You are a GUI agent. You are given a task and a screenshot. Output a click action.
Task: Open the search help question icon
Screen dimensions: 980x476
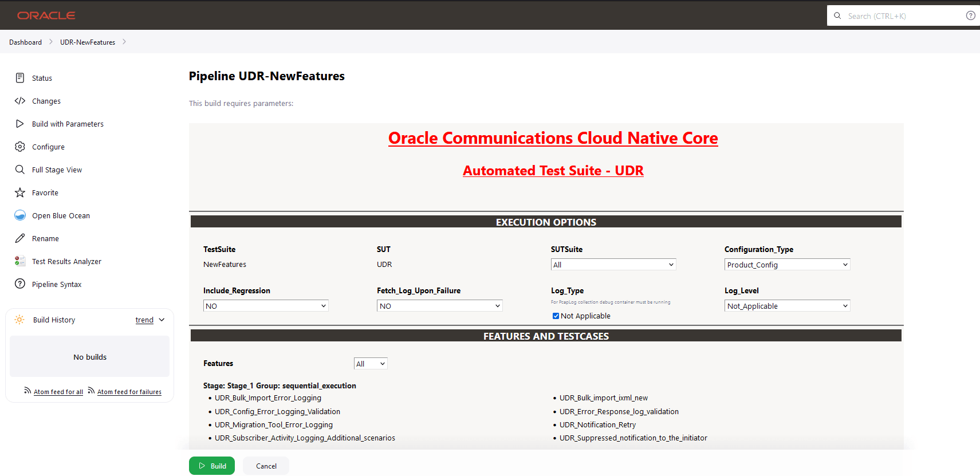[x=970, y=15]
